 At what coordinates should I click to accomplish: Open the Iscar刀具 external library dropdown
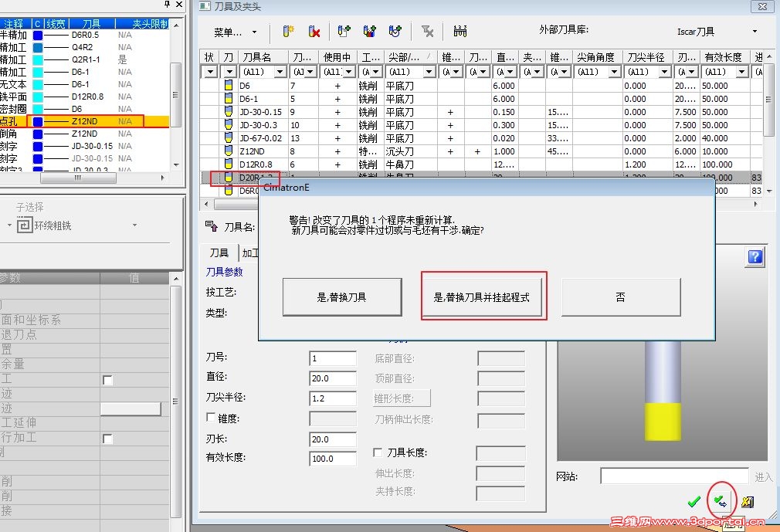coord(755,32)
